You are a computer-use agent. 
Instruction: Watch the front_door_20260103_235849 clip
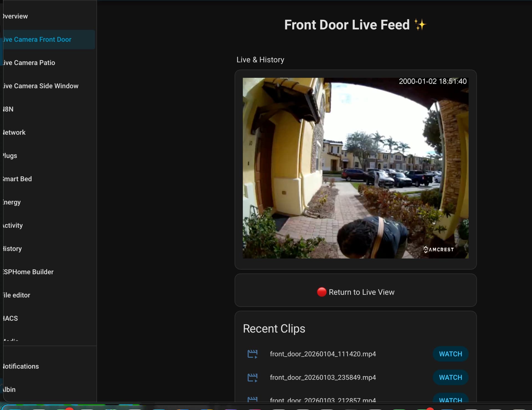[x=450, y=377]
